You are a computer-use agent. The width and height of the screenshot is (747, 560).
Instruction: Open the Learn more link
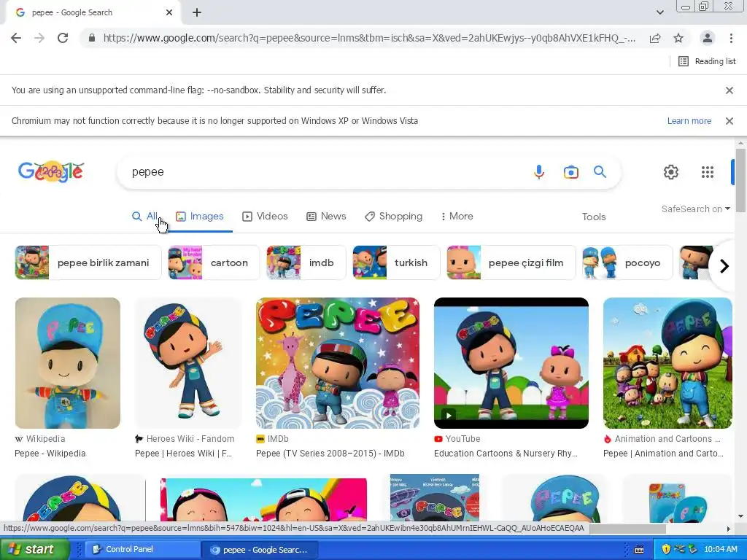[689, 121]
